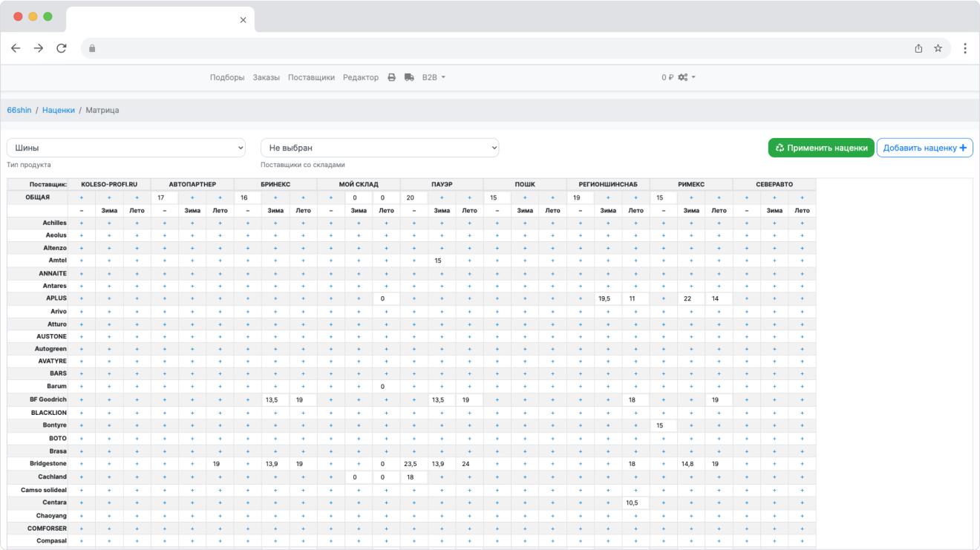Open the Подборы menu item
The height and width of the screenshot is (550, 980).
point(227,77)
